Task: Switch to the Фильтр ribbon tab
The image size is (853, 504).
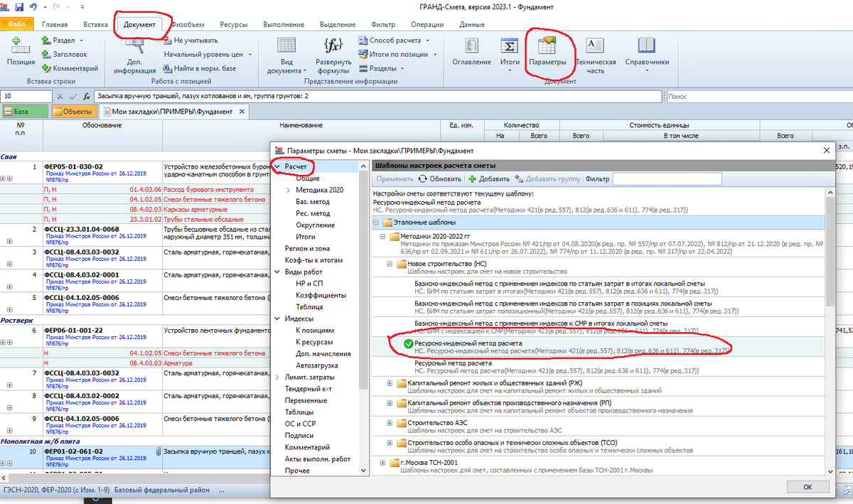Action: (x=383, y=24)
